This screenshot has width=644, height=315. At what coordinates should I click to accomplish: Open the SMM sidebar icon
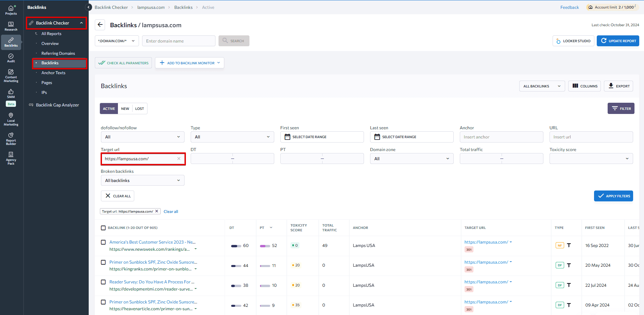click(11, 94)
